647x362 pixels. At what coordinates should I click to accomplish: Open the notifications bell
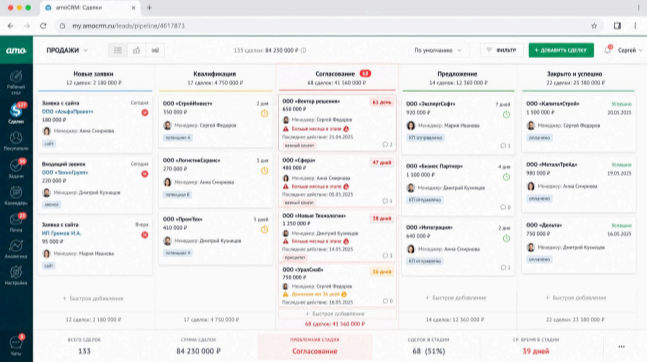tap(608, 50)
